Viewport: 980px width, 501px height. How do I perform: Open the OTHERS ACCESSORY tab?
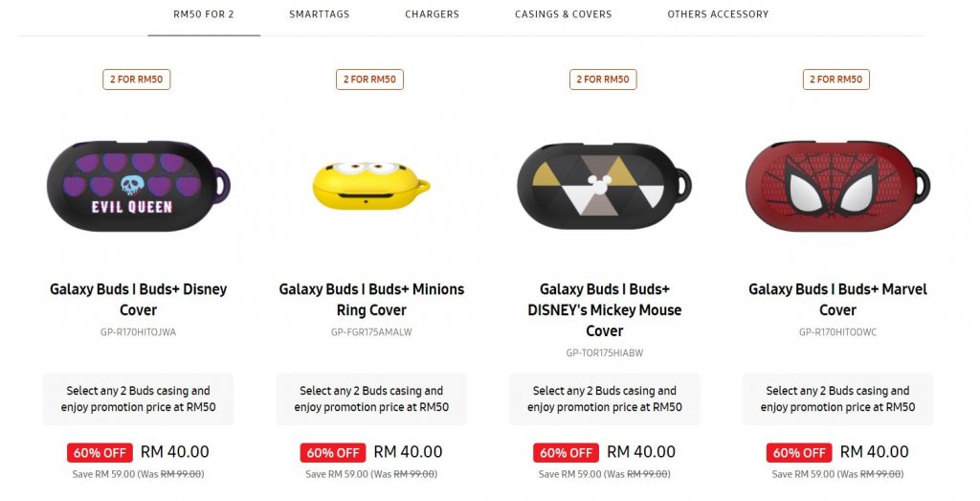pos(718,14)
